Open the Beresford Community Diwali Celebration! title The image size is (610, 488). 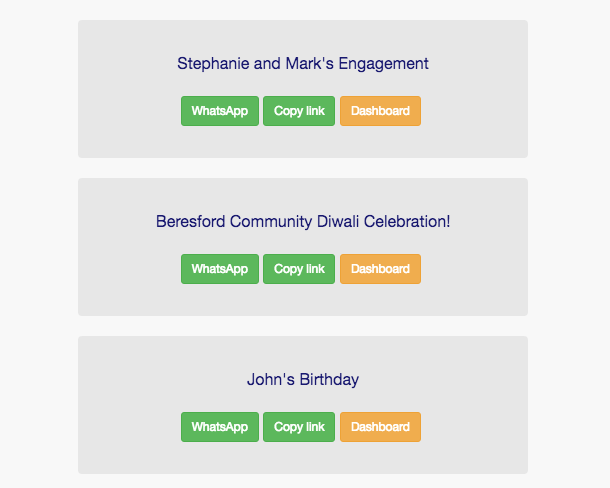coord(303,222)
